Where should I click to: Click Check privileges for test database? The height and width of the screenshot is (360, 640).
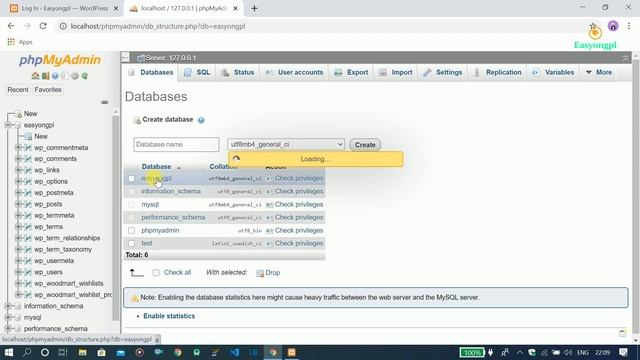tap(299, 244)
